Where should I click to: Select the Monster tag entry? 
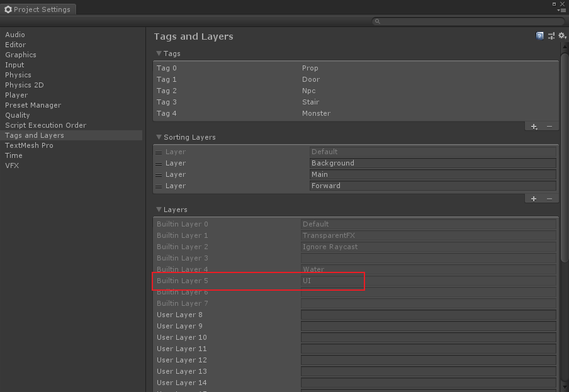pyautogui.click(x=317, y=113)
